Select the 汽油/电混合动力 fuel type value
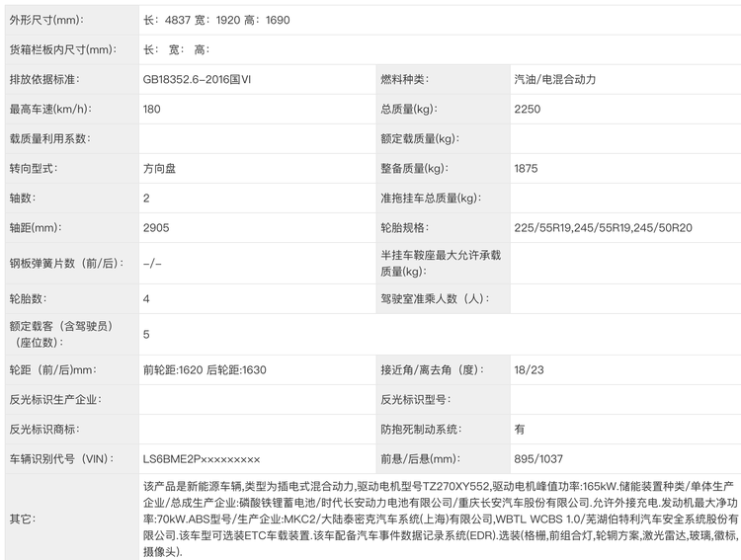This screenshot has height=560, width=741. (555, 79)
